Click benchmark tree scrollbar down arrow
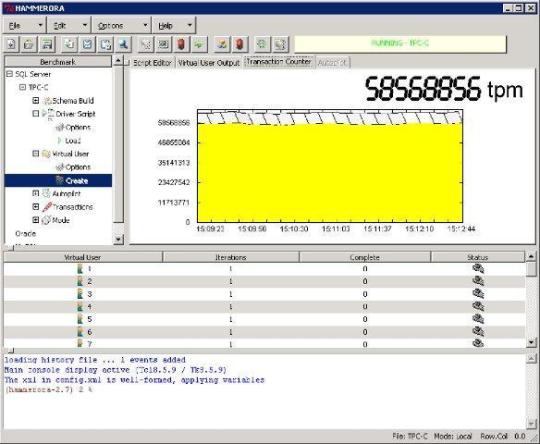This screenshot has width=540, height=444. pos(118,239)
